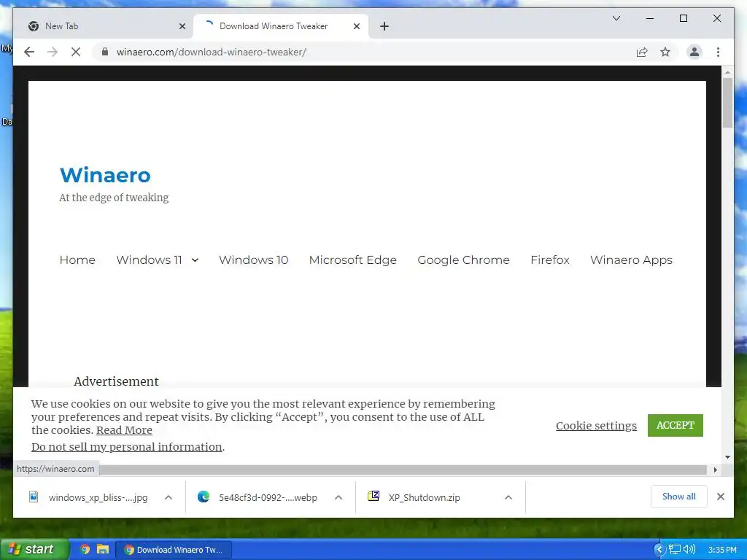Click the 3:35 PM clock
Image resolution: width=747 pixels, height=560 pixels.
[722, 550]
